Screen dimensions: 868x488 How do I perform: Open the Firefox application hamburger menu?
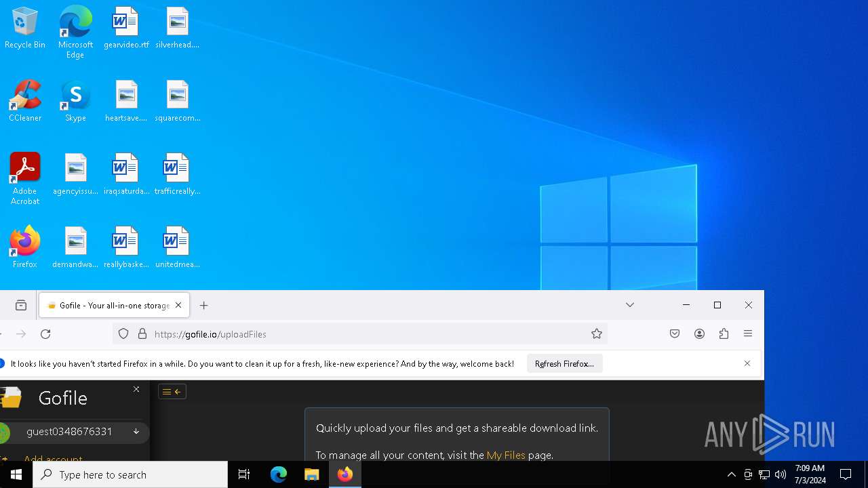[748, 333]
